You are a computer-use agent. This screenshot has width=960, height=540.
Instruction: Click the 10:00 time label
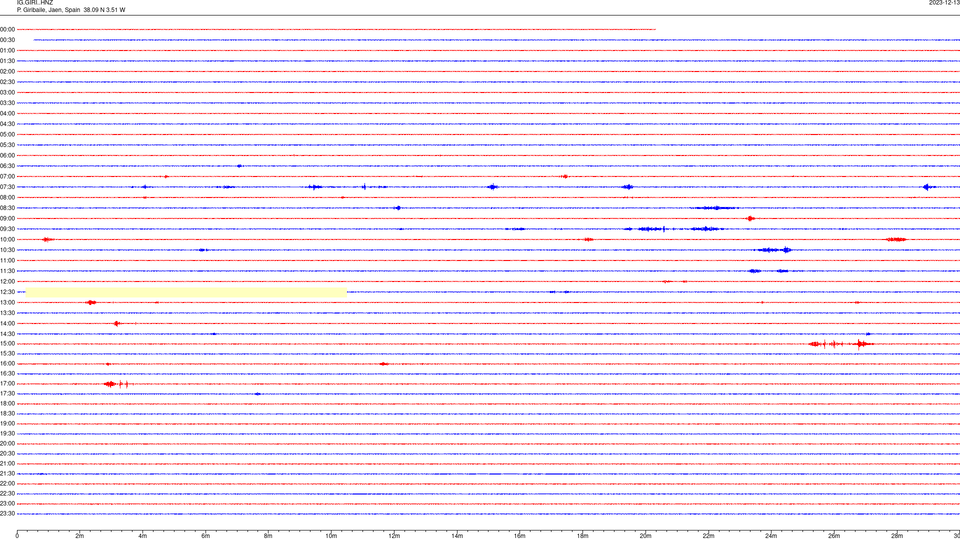(x=7, y=239)
